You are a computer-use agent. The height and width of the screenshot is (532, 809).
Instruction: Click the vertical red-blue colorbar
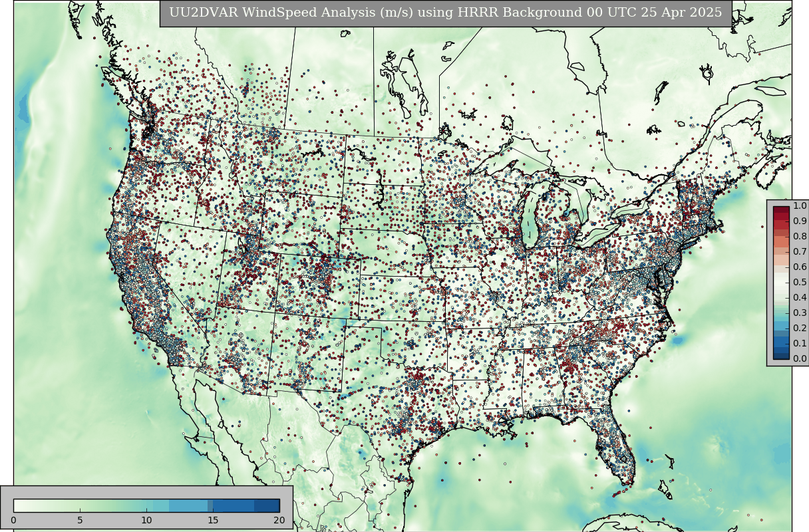tap(781, 283)
